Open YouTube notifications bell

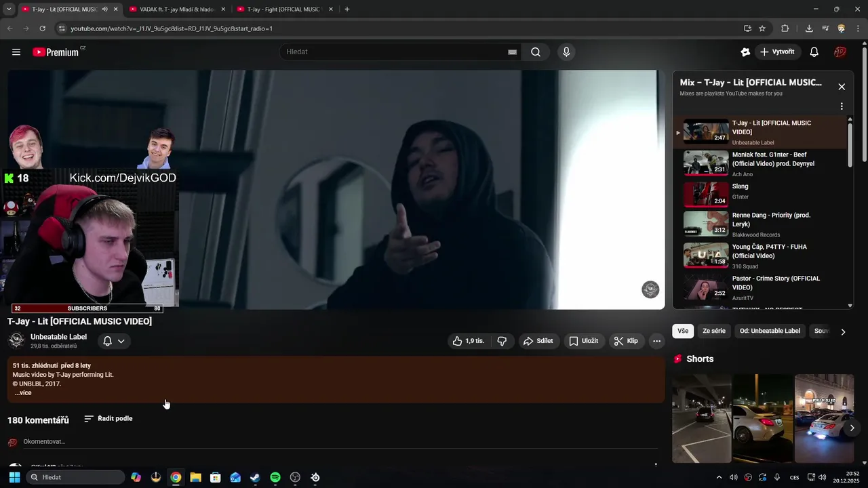coord(814,52)
